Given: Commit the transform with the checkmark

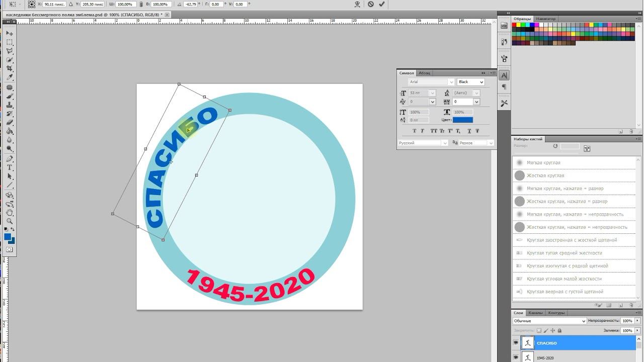Looking at the screenshot, I should (382, 4).
